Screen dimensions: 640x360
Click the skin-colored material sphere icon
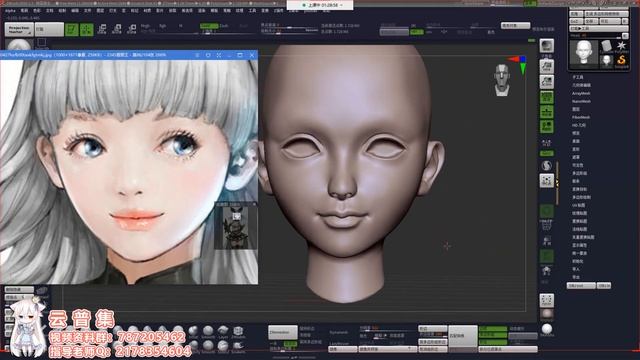click(x=547, y=313)
